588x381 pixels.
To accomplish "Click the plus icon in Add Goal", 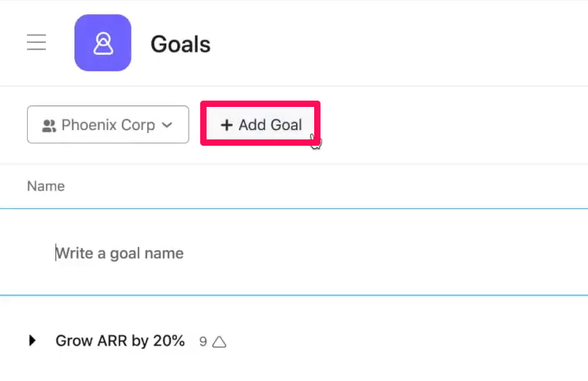I will (x=226, y=125).
